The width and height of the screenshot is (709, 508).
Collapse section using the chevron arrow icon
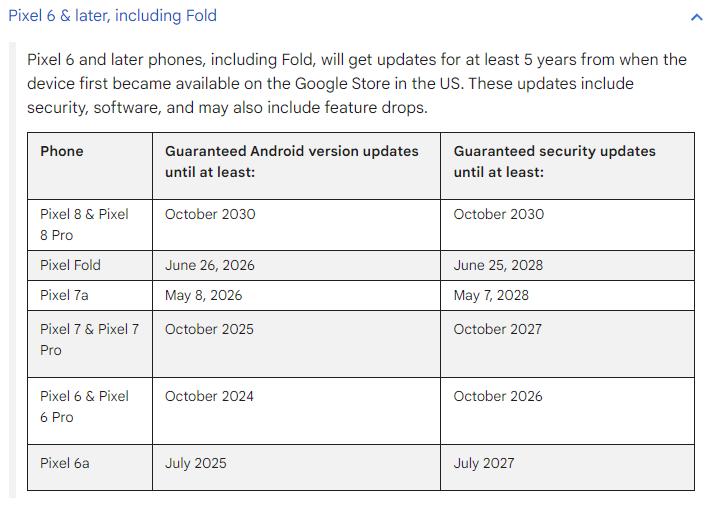[x=696, y=17]
